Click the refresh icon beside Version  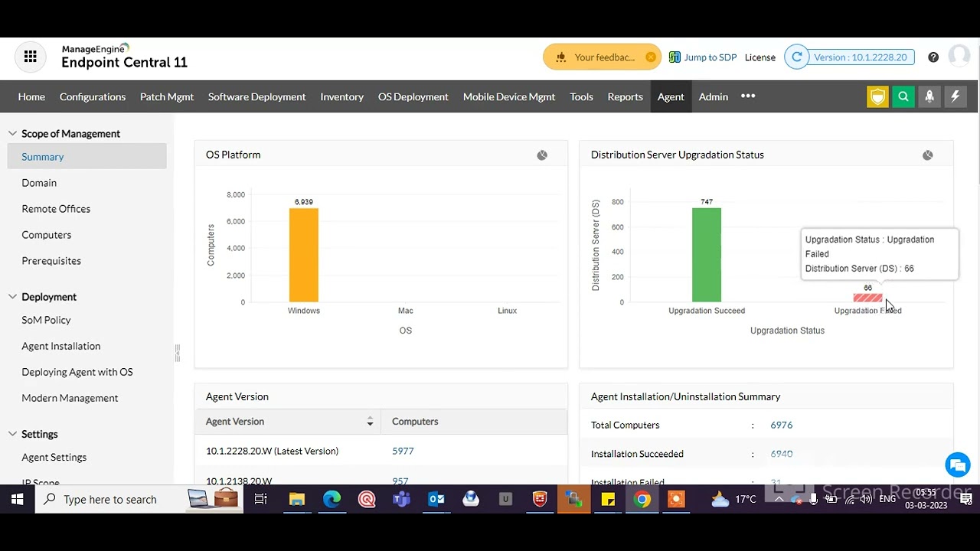[x=797, y=57]
